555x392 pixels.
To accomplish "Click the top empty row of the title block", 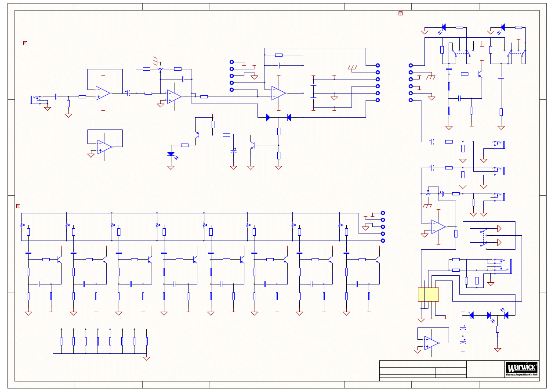I will pos(422,364).
